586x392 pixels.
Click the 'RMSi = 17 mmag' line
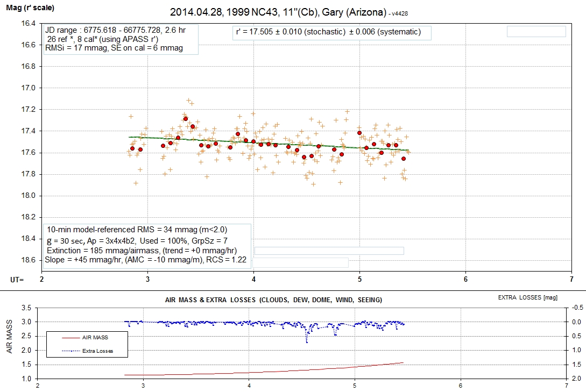(x=114, y=48)
